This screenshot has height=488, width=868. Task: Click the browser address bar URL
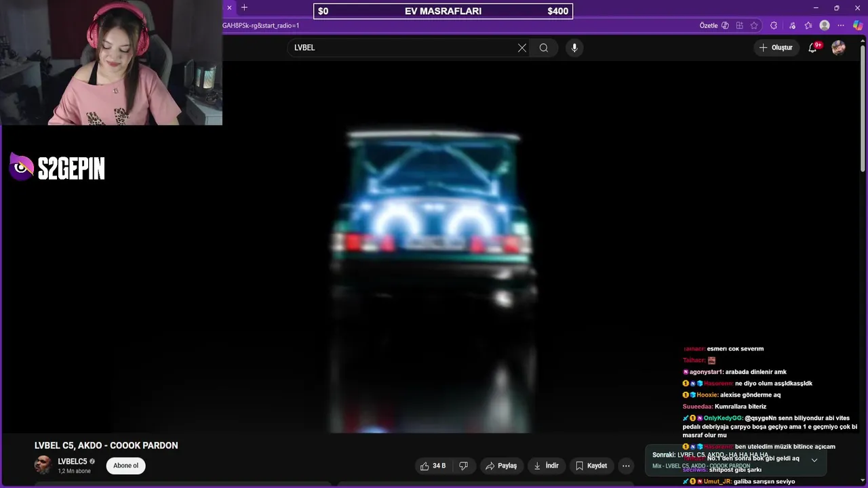tap(260, 26)
